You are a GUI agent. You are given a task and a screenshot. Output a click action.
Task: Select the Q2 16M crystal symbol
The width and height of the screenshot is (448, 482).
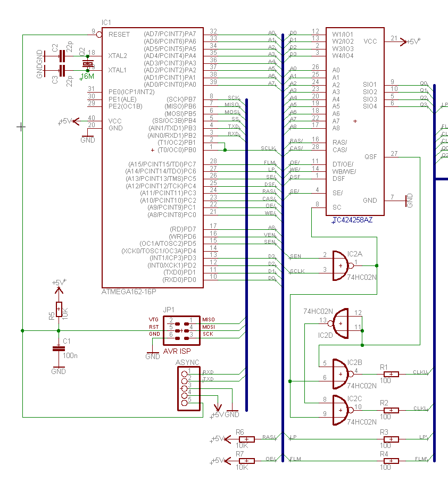[x=88, y=64]
